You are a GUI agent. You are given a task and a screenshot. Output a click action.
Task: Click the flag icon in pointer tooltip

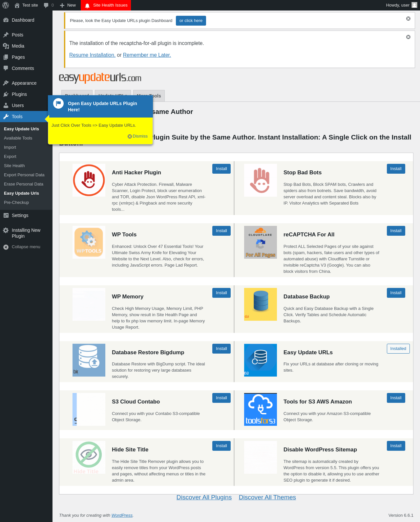[58, 103]
